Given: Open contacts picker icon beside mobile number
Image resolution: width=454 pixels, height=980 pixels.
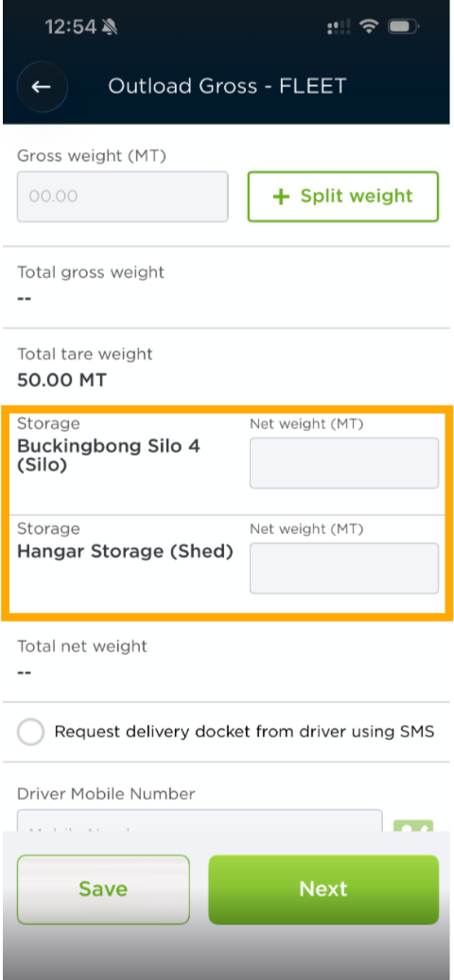Looking at the screenshot, I should (x=412, y=825).
